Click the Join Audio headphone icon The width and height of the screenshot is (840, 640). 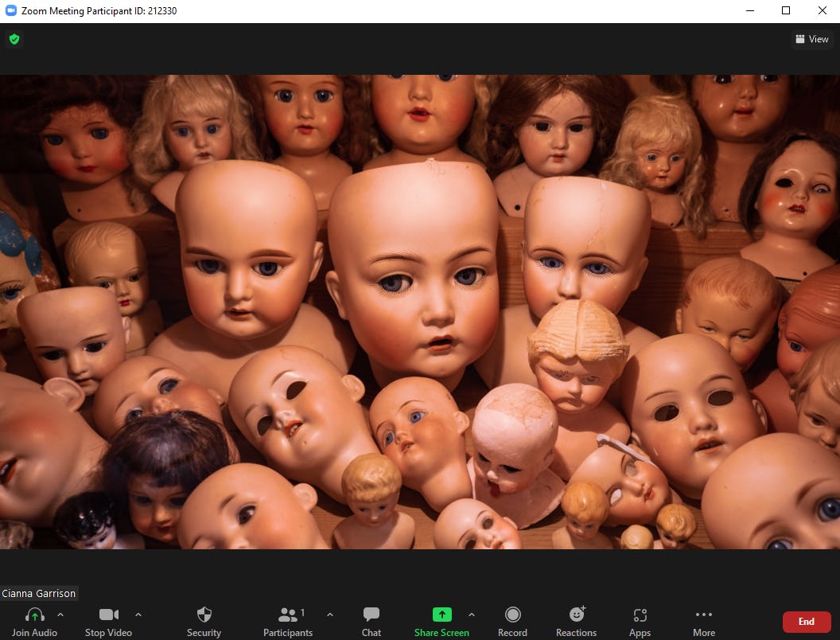coord(34,615)
